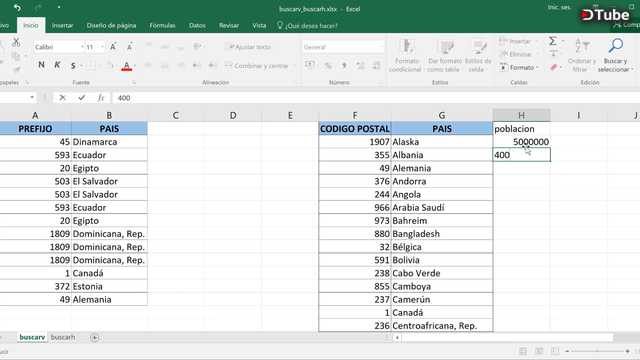
Task: Click the cell reading Centroafricana, Rep.
Action: point(442,326)
